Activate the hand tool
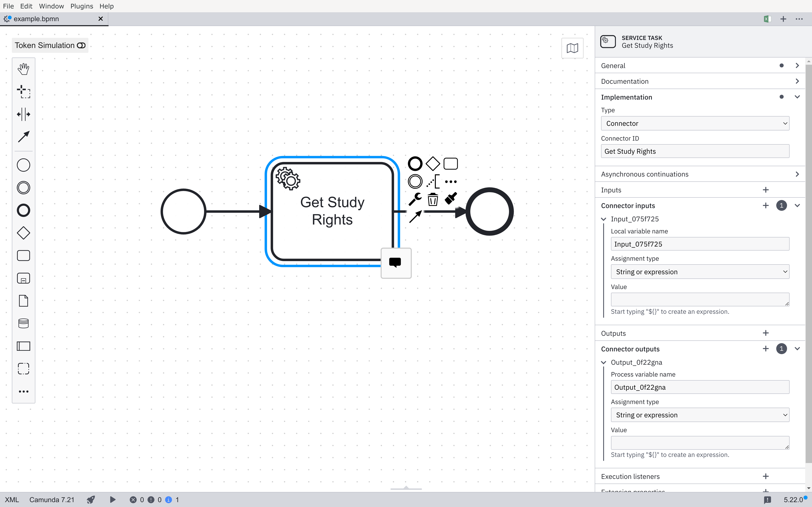Viewport: 812px width, 507px height. coord(23,69)
